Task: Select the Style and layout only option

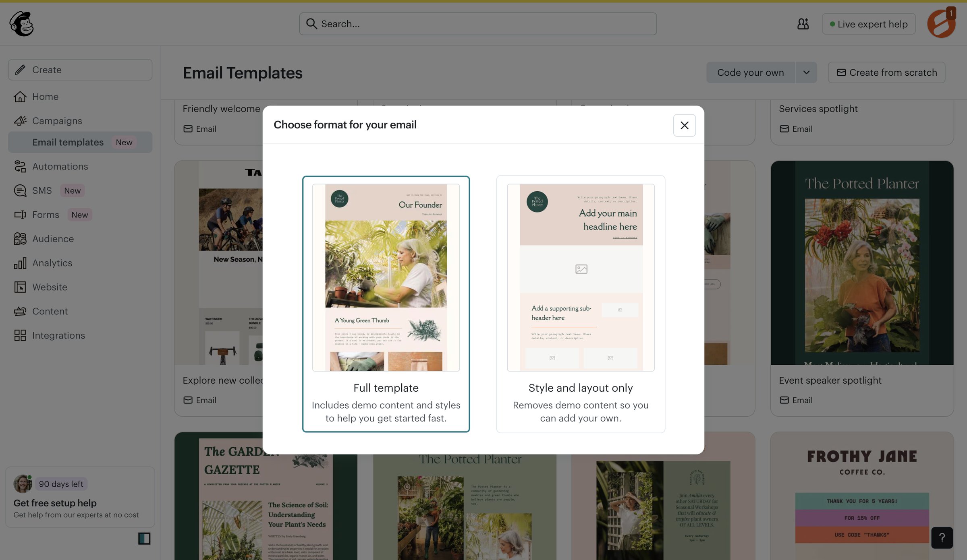Action: [581, 304]
